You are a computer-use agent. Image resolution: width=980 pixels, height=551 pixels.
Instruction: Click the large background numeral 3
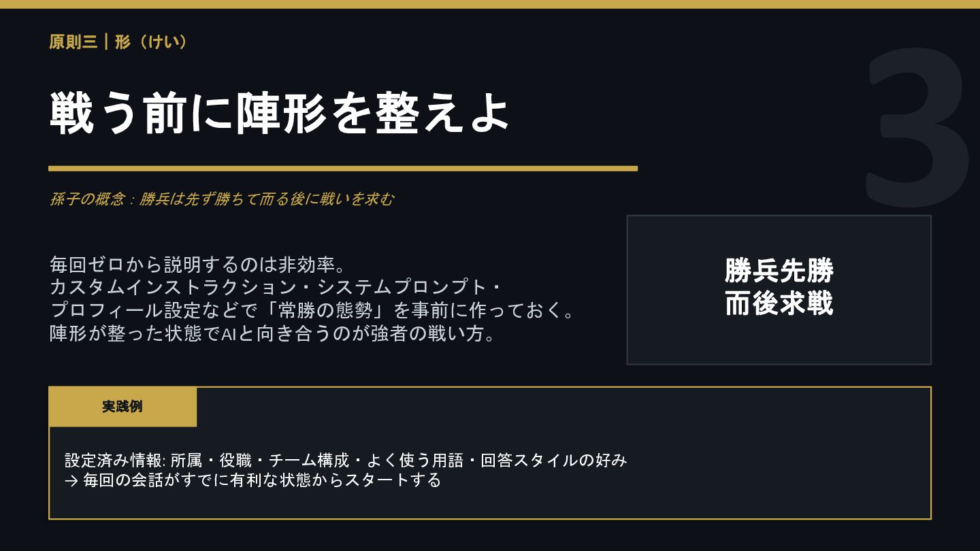pos(917,127)
